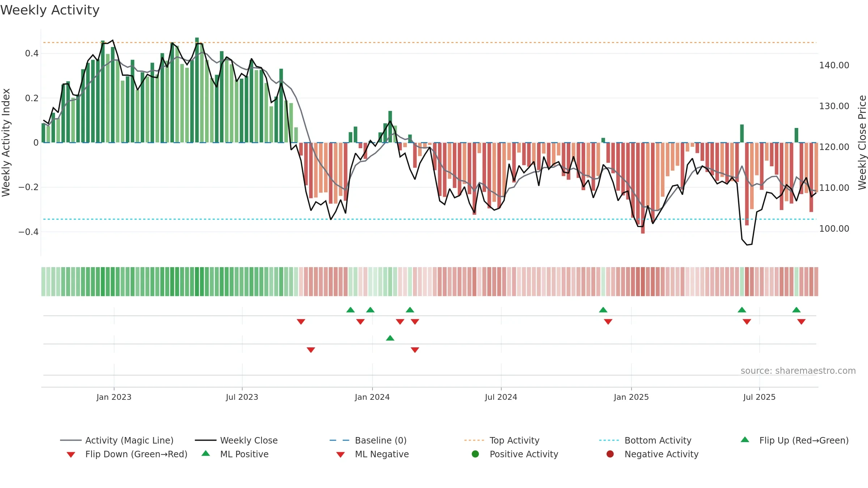Click the Jul 2025 x-axis label
The height and width of the screenshot is (488, 868).
[x=759, y=397]
